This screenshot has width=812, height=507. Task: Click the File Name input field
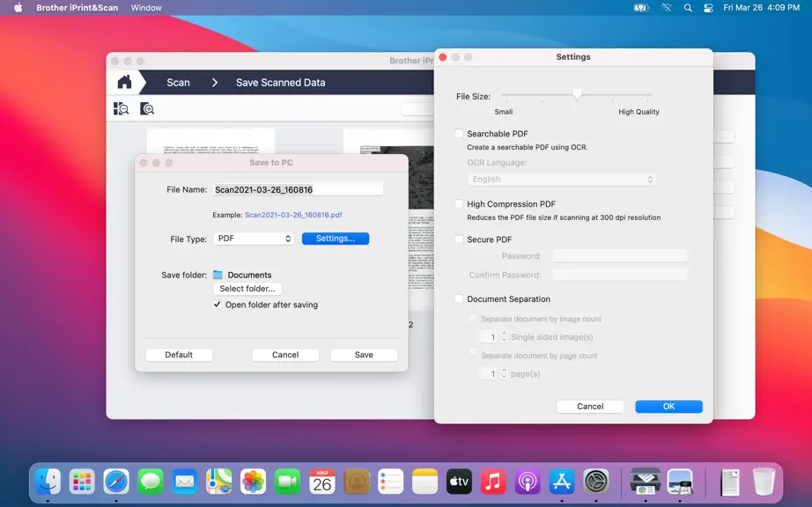coord(298,189)
